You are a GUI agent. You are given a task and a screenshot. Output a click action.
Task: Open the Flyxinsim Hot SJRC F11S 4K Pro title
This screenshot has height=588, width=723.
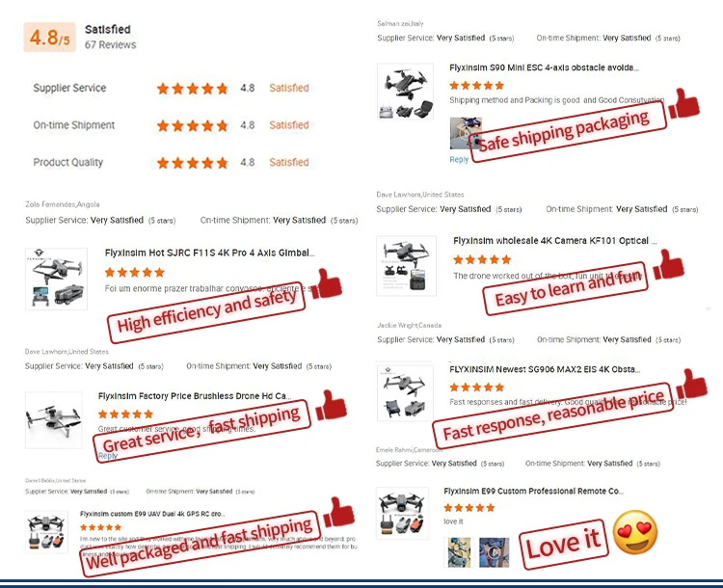coord(209,253)
